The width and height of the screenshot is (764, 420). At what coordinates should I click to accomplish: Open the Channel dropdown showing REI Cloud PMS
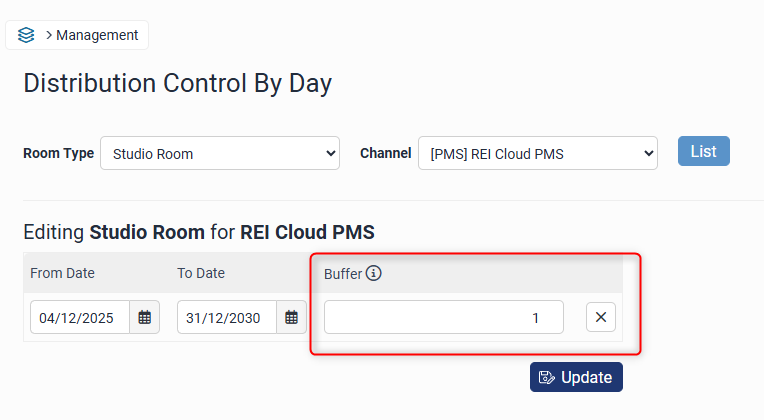[x=538, y=154]
